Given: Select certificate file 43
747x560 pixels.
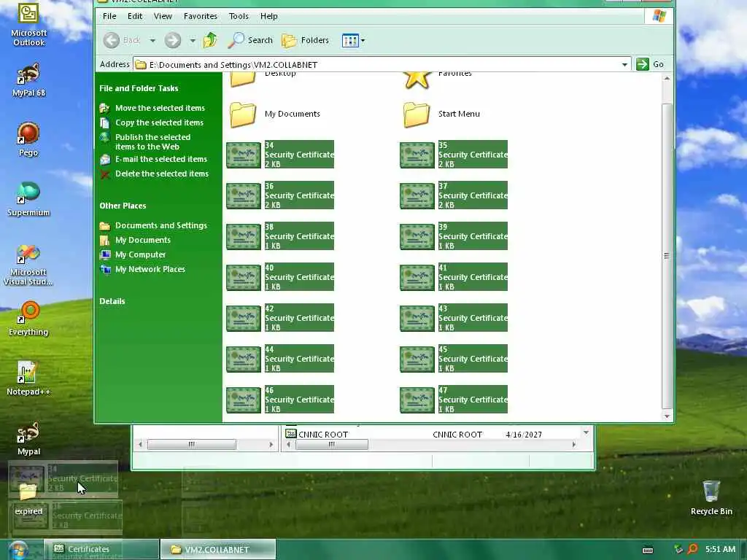Looking at the screenshot, I should (x=454, y=318).
